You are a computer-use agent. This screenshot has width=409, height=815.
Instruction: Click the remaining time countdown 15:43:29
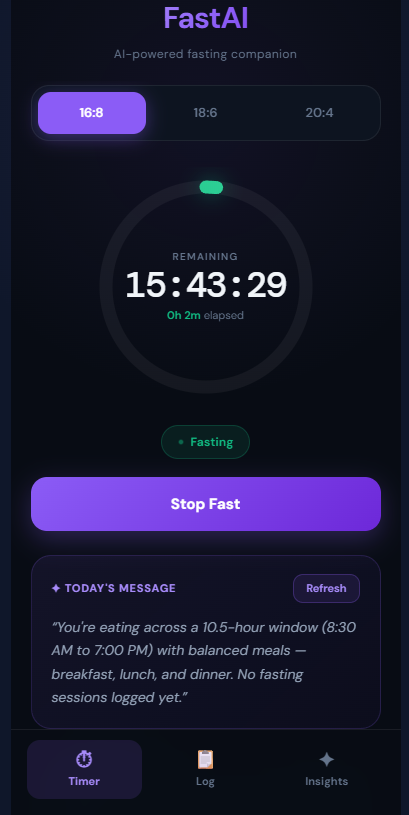[x=206, y=285]
